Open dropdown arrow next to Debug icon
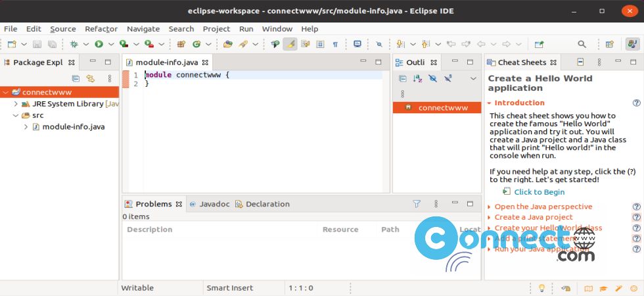This screenshot has width=644, height=296. [x=86, y=44]
